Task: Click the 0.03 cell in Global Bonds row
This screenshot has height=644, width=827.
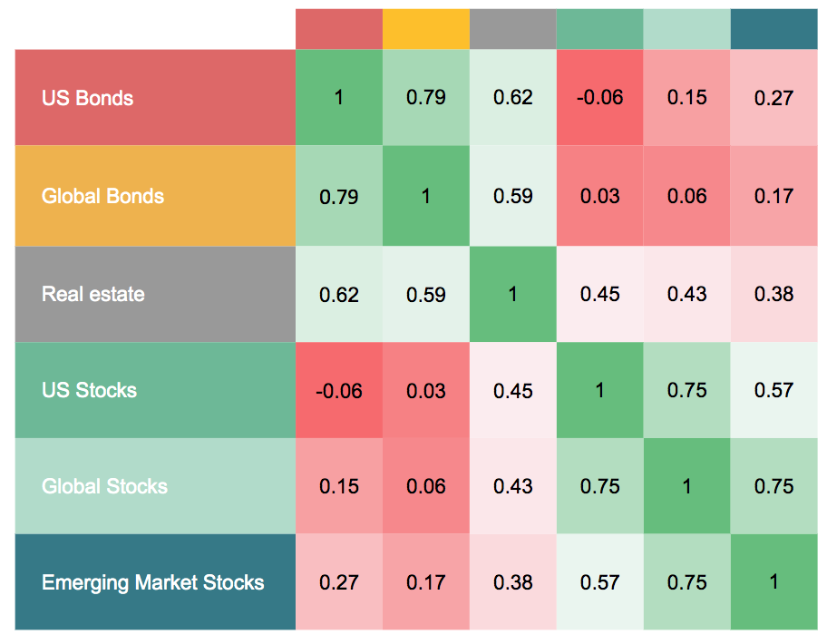Action: click(600, 196)
